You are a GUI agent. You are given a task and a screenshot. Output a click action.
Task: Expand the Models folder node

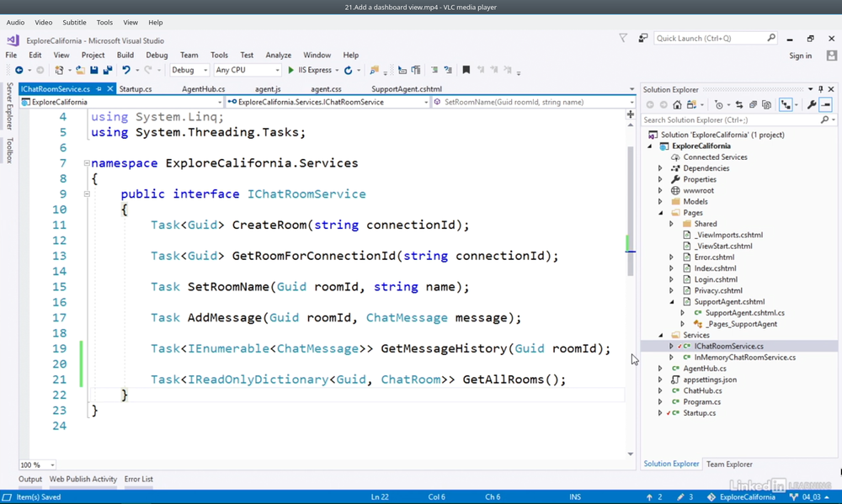pos(660,202)
